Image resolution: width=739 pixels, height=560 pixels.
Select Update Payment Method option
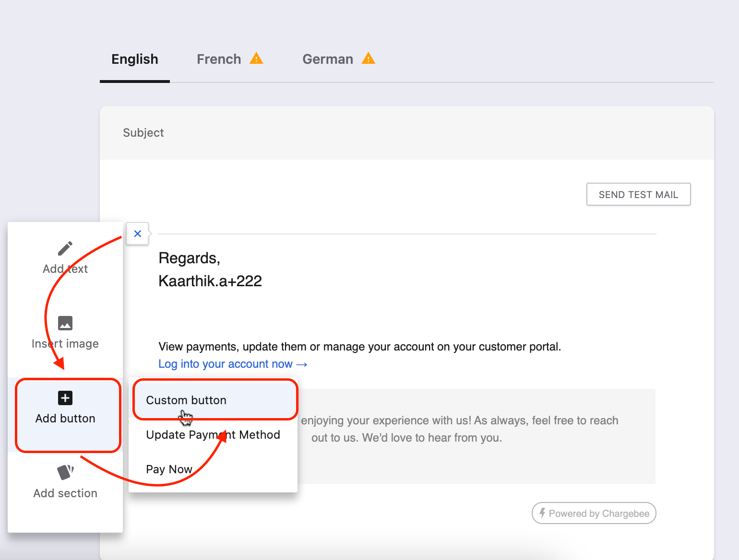click(213, 435)
